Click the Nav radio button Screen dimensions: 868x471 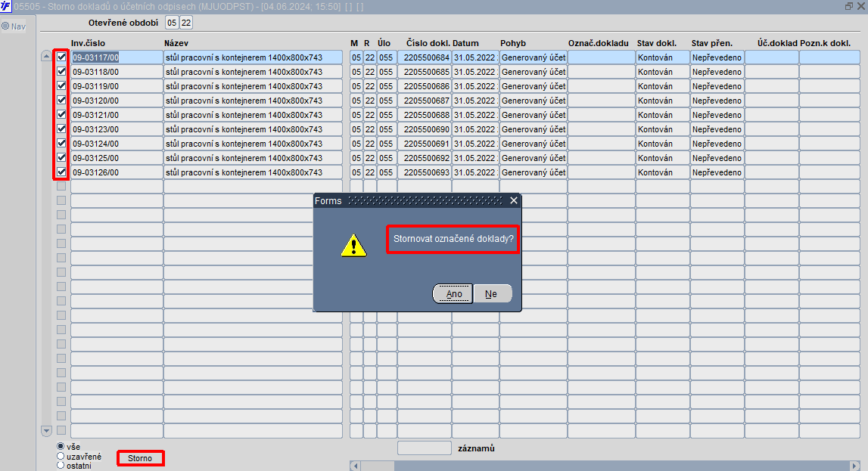point(5,26)
